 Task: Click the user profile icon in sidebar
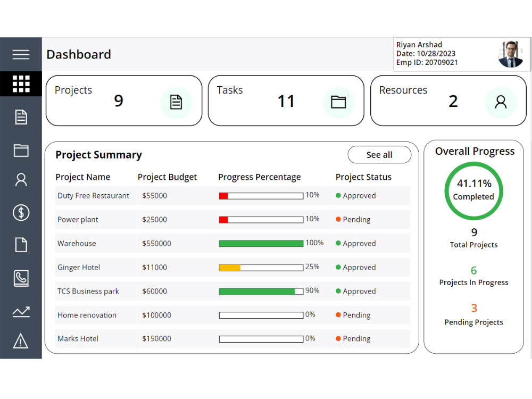(x=21, y=180)
